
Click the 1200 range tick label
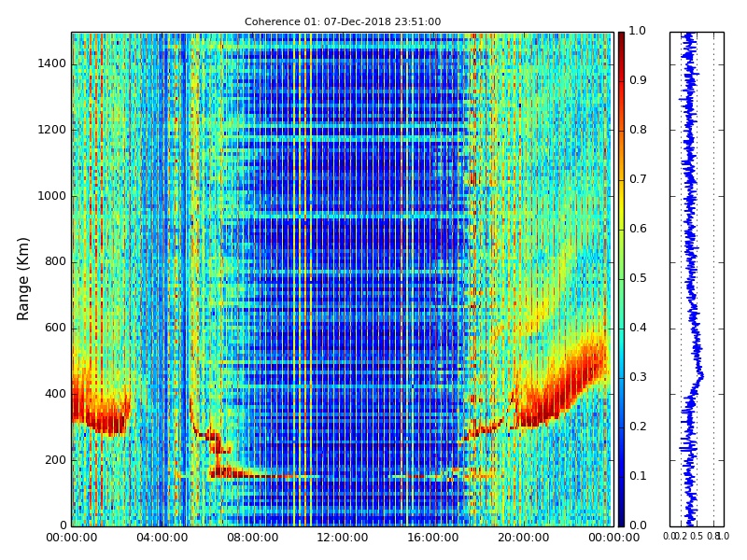[52, 130]
